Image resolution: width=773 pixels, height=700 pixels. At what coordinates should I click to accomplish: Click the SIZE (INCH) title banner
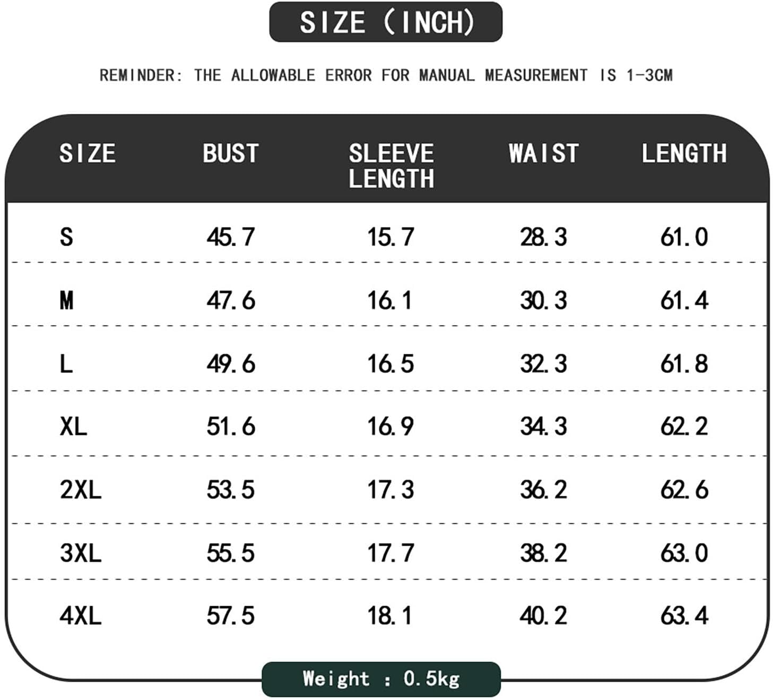click(x=386, y=22)
